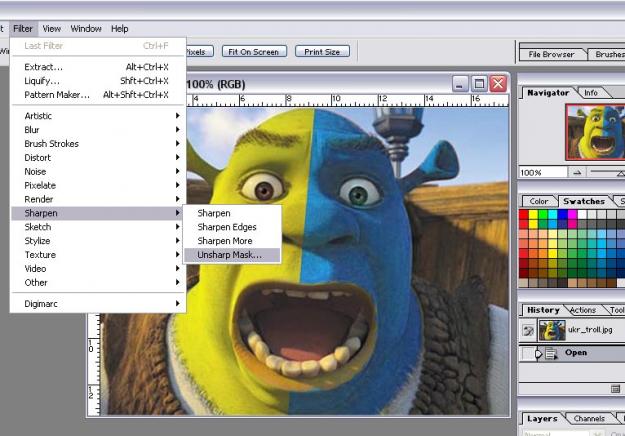Click the Open state document icon in History

551,353
